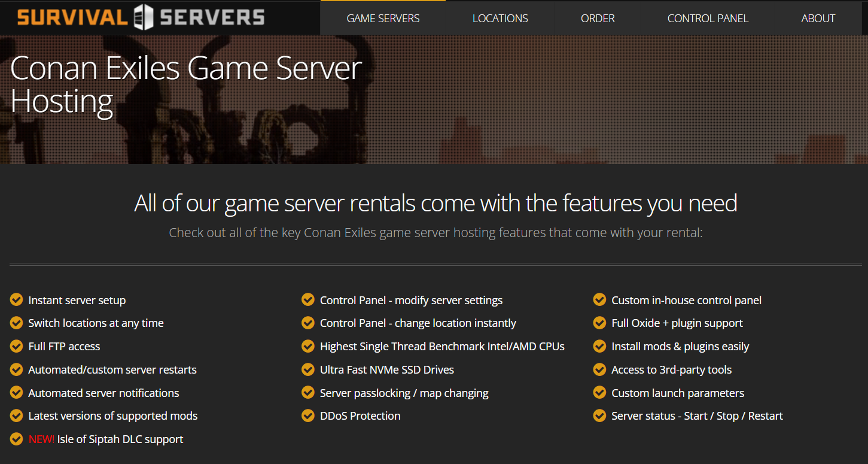This screenshot has width=868, height=464.
Task: Click checkmark beside Isle of Siptah DLC support
Action: point(17,439)
